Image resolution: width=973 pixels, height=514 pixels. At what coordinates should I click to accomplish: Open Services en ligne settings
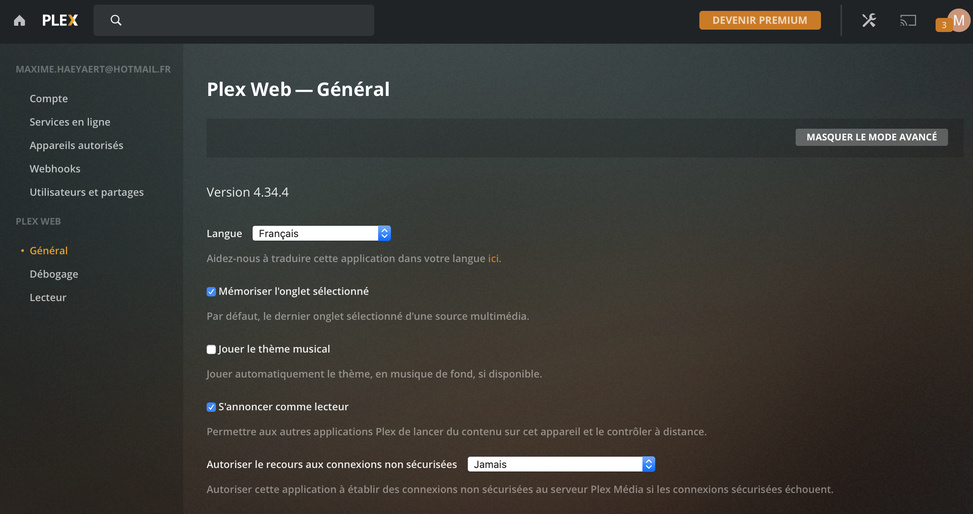coord(70,122)
